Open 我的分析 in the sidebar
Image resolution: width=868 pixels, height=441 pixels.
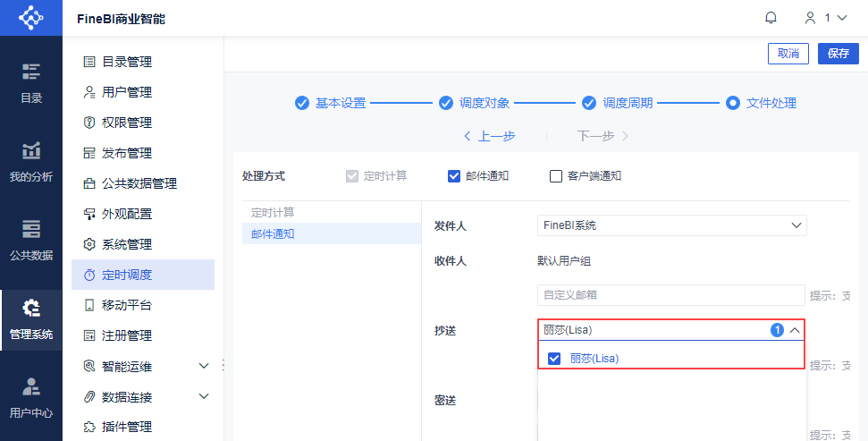31,162
